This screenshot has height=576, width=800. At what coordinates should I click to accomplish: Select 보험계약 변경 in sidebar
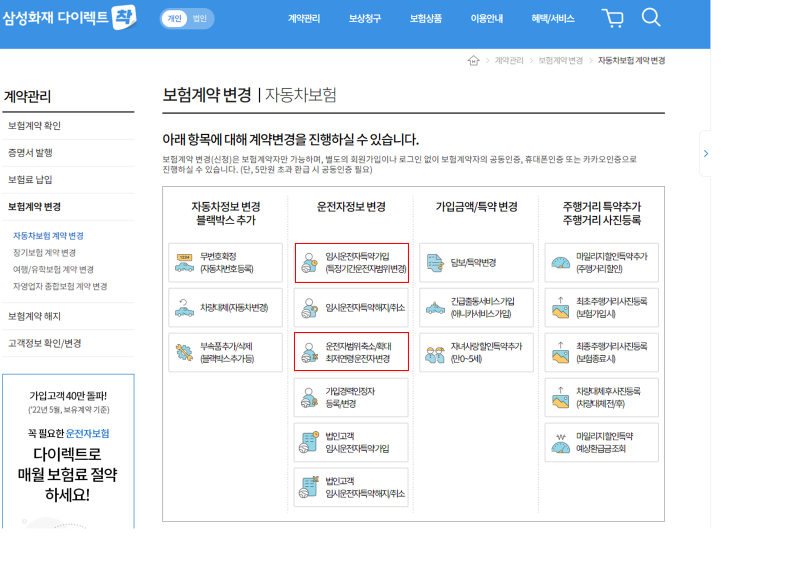(68, 207)
